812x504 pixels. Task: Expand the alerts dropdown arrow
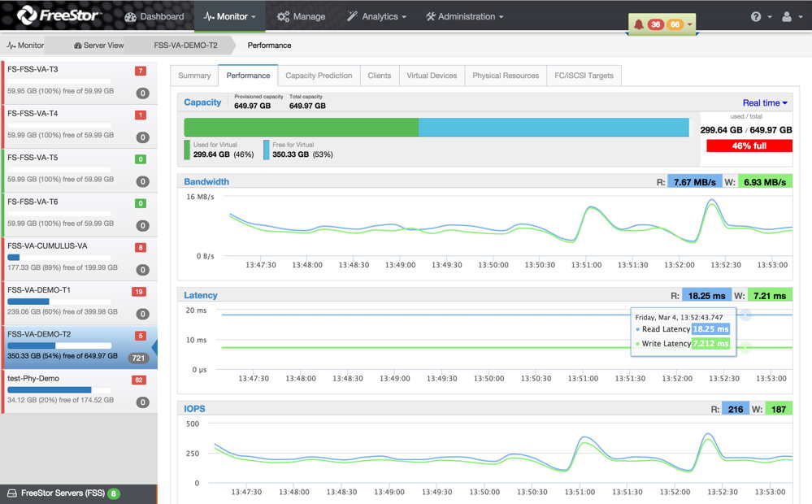tap(690, 24)
